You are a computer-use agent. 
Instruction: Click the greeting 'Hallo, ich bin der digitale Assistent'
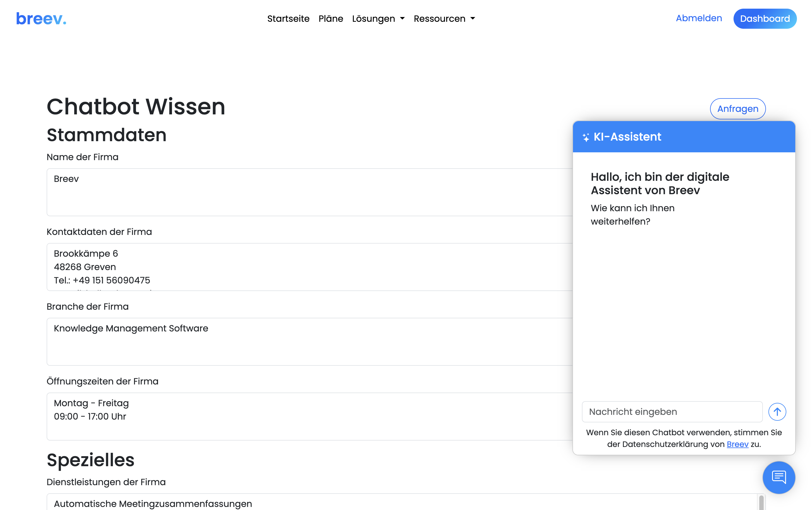point(660,184)
